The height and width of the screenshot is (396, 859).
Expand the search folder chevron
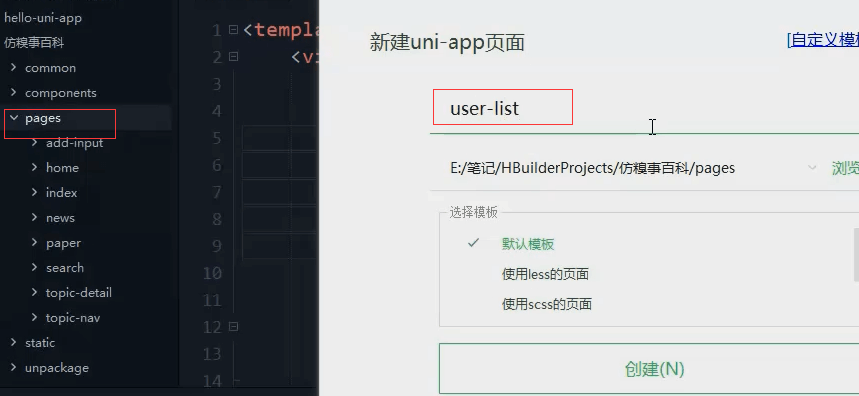coord(35,267)
